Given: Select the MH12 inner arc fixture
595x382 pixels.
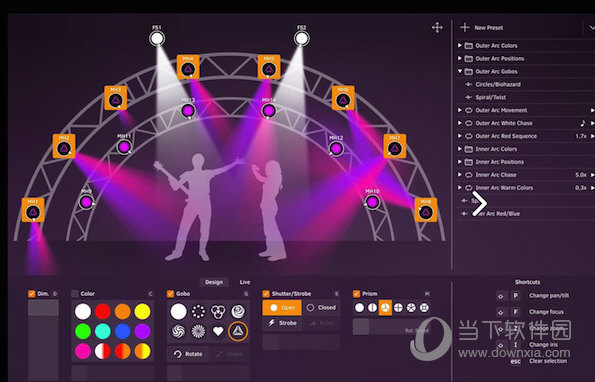Looking at the screenshot, I should pyautogui.click(x=336, y=149).
